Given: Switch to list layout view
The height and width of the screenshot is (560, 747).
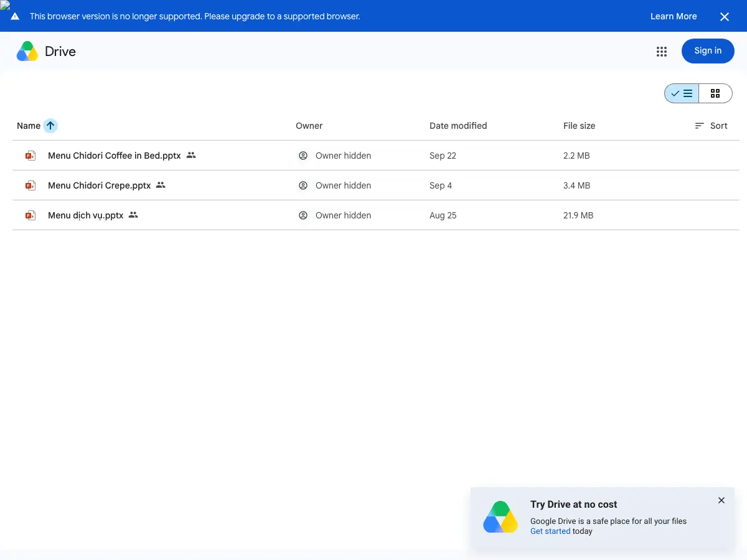Looking at the screenshot, I should point(682,93).
